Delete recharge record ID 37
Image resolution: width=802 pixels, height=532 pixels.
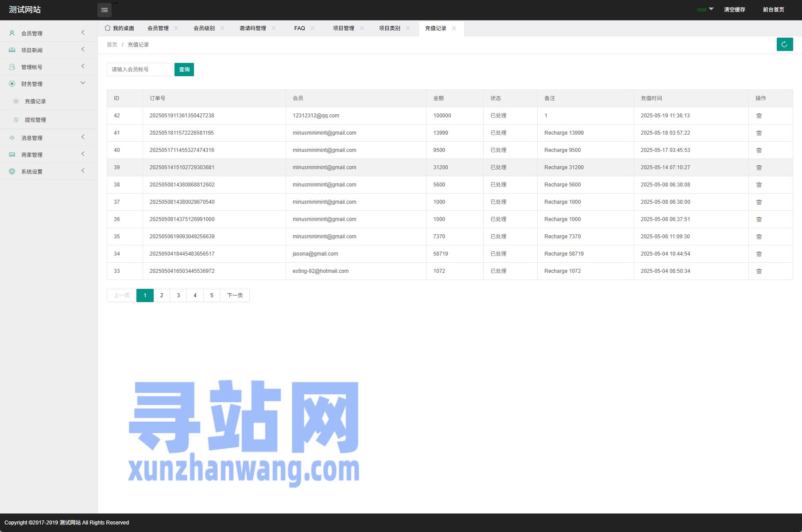pos(759,202)
